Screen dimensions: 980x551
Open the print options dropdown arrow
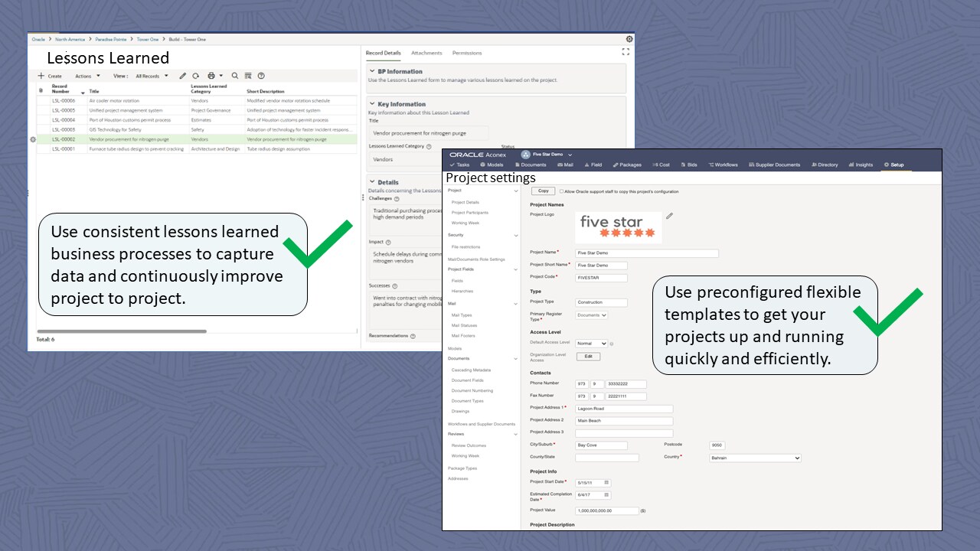[221, 76]
